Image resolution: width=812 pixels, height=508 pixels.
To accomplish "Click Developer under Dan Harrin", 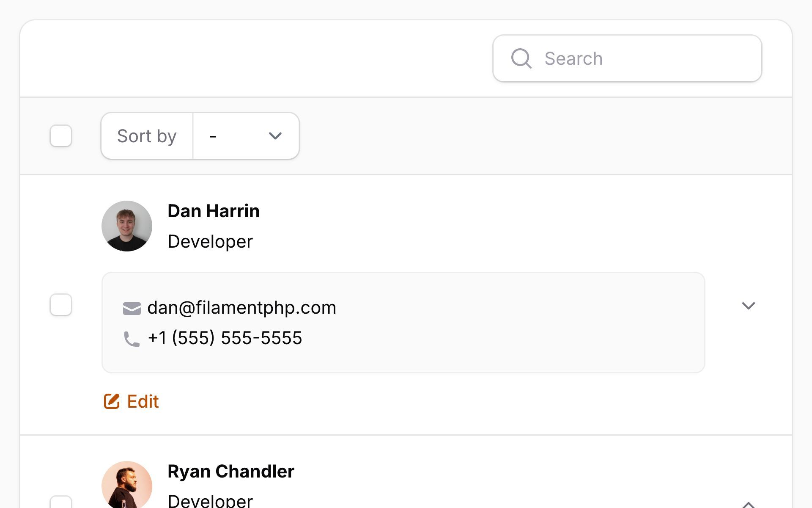I will click(x=210, y=242).
